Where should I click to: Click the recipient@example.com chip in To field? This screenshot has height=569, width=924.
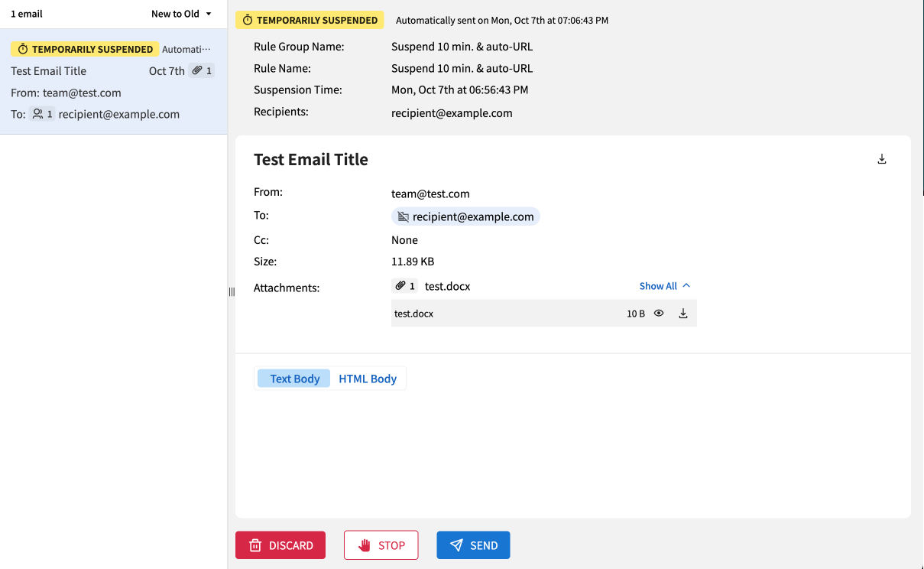[465, 216]
